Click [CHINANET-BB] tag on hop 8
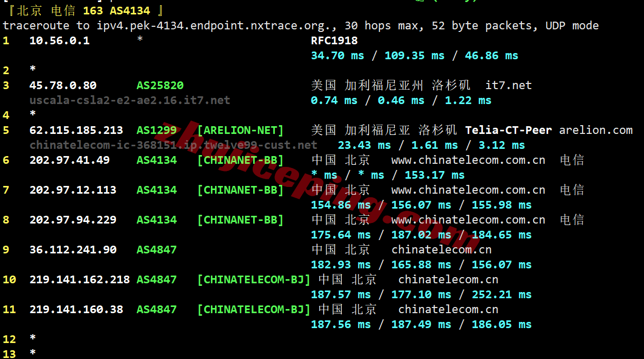 pyautogui.click(x=240, y=220)
